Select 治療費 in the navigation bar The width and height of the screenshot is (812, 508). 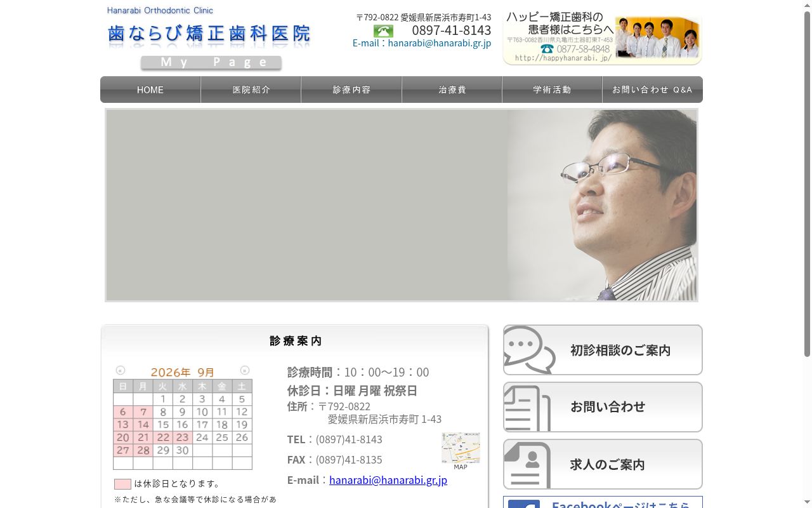[x=452, y=90]
